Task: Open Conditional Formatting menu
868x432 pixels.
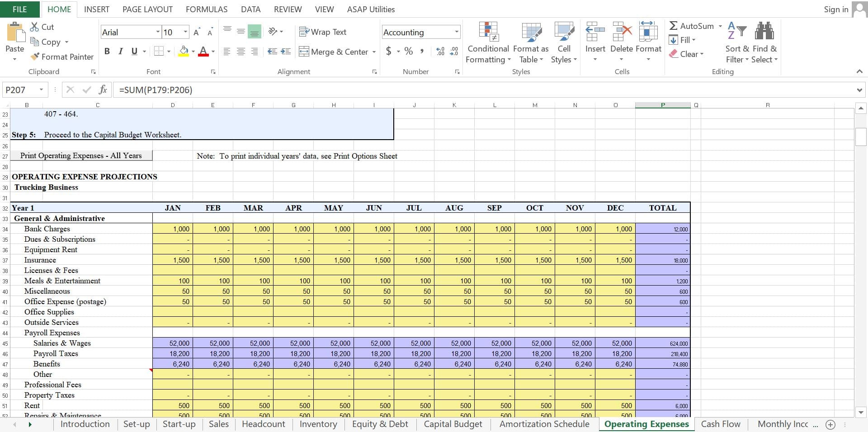Action: tap(488, 42)
